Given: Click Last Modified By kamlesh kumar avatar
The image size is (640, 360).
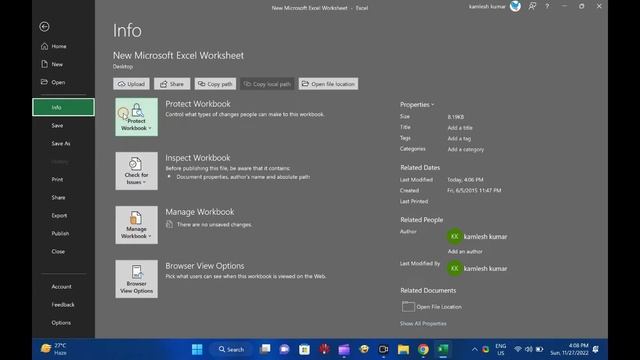Looking at the screenshot, I should tap(454, 268).
